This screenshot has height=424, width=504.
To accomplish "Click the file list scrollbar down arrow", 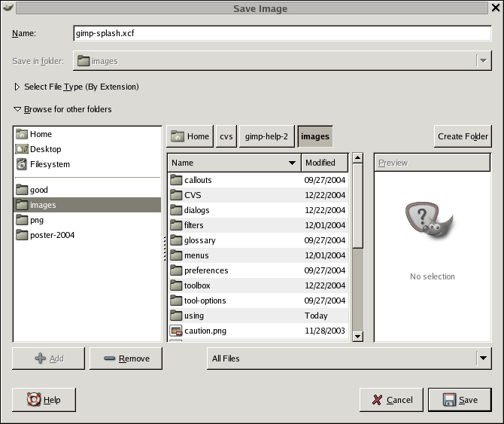I will click(357, 337).
